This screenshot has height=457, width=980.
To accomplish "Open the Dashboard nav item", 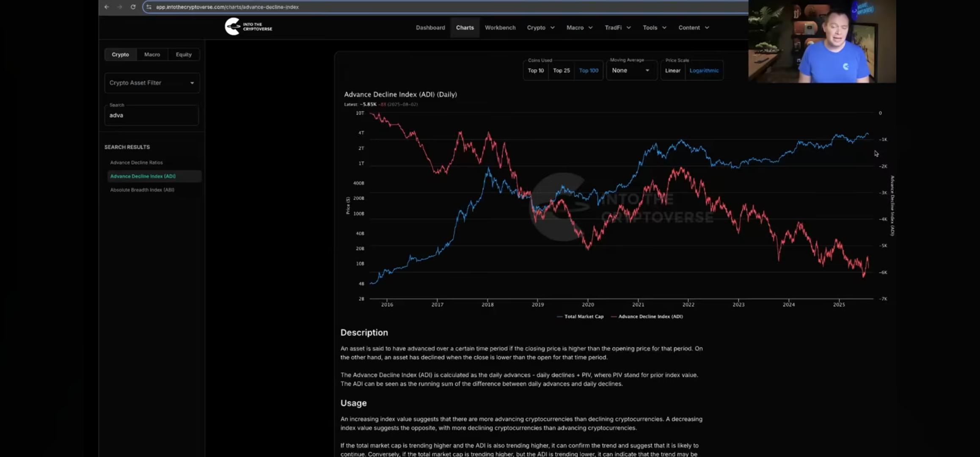I will pos(430,28).
